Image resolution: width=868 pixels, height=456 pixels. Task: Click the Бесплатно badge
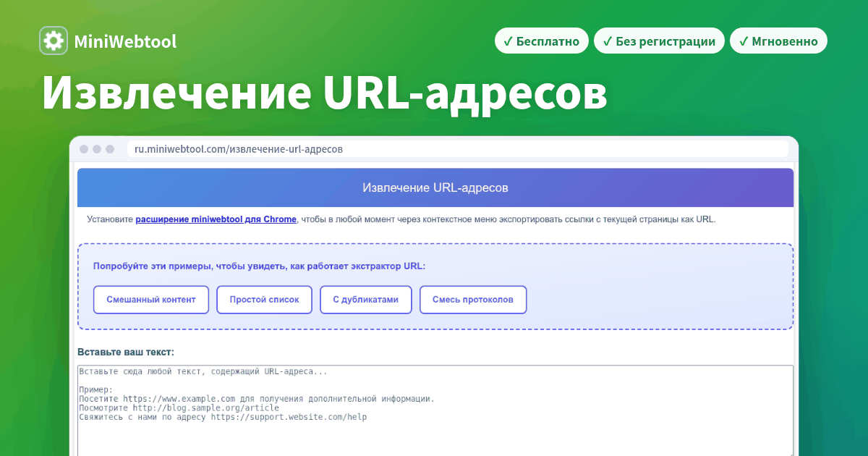[541, 41]
